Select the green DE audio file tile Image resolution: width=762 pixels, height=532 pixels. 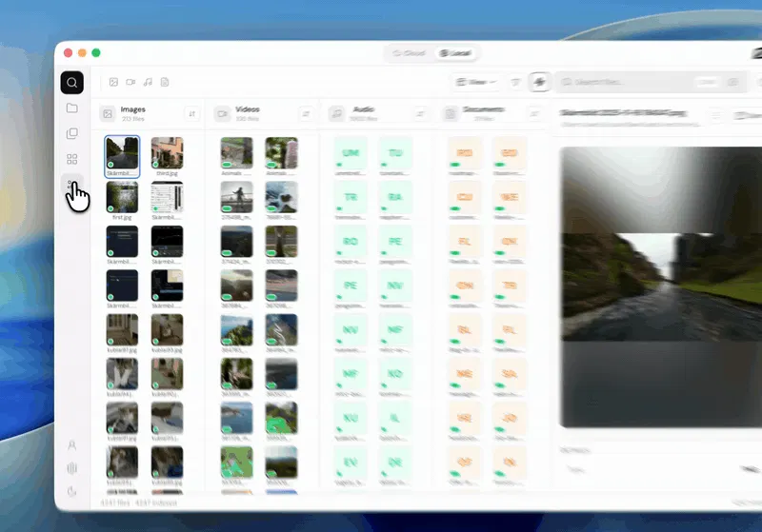tap(395, 463)
